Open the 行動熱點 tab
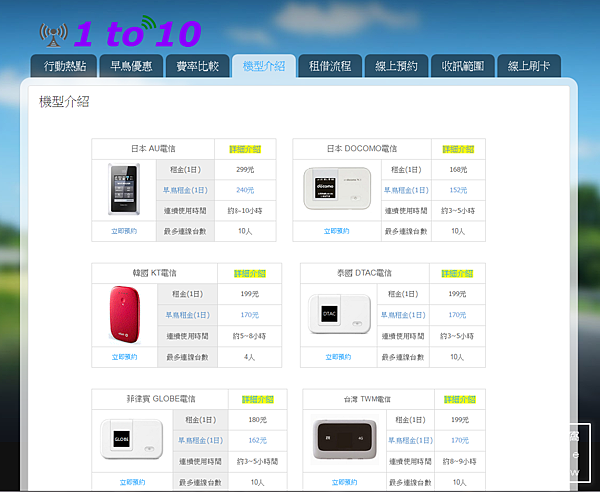Image resolution: width=600 pixels, height=492 pixels. [x=64, y=66]
